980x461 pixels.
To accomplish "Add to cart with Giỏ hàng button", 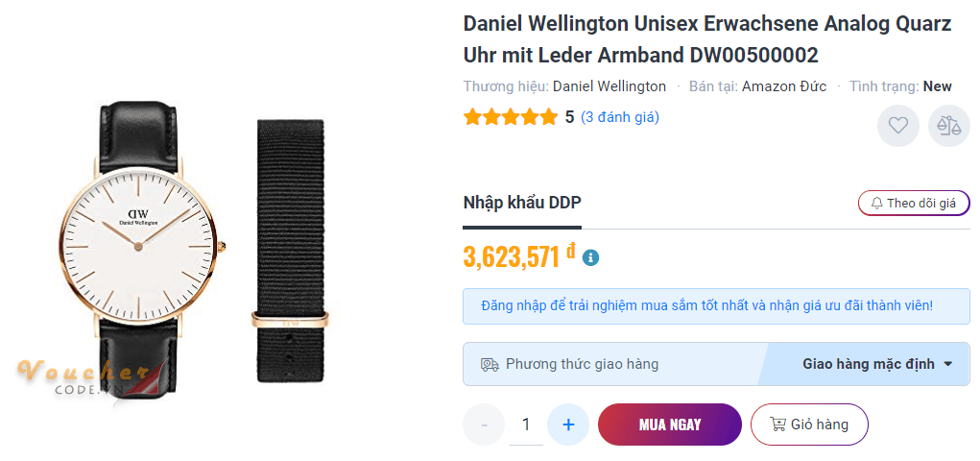I will click(809, 425).
